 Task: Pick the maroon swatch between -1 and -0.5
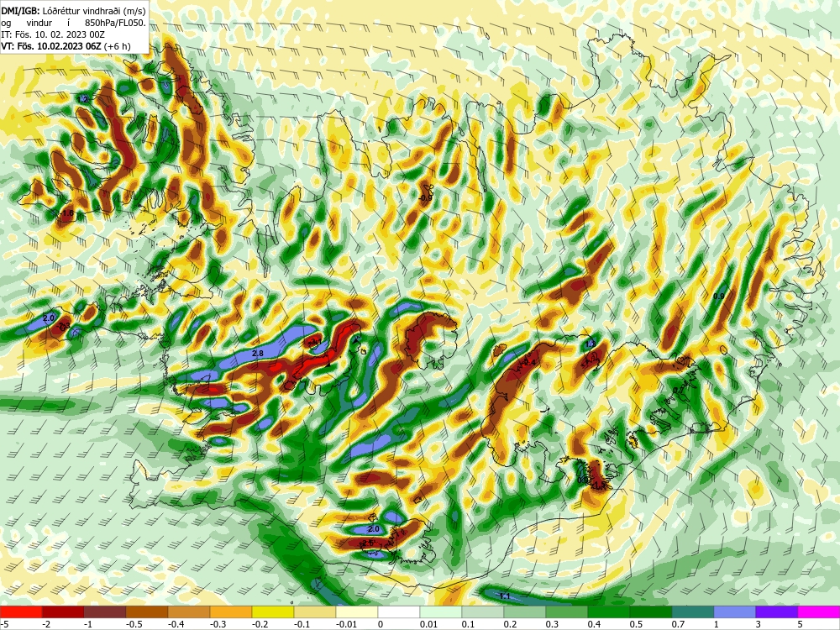point(105,612)
